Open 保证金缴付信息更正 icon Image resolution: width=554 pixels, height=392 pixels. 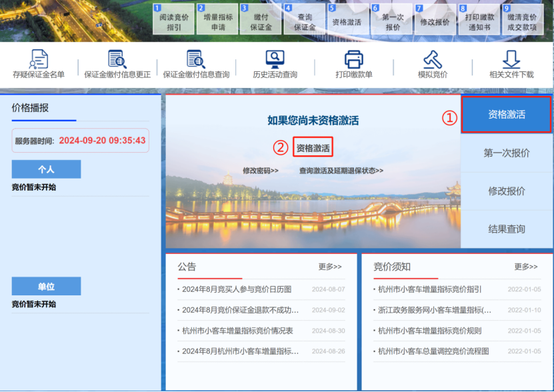click(117, 59)
